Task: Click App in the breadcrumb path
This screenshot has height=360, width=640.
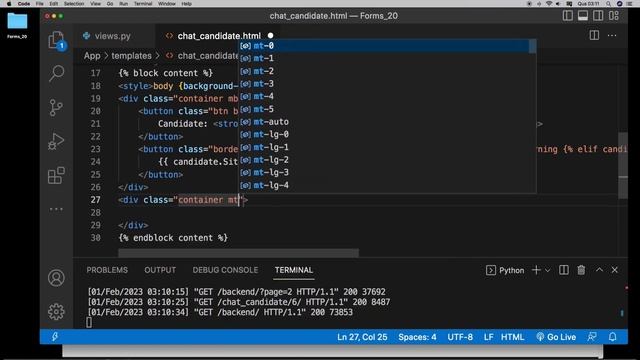Action: (92, 56)
